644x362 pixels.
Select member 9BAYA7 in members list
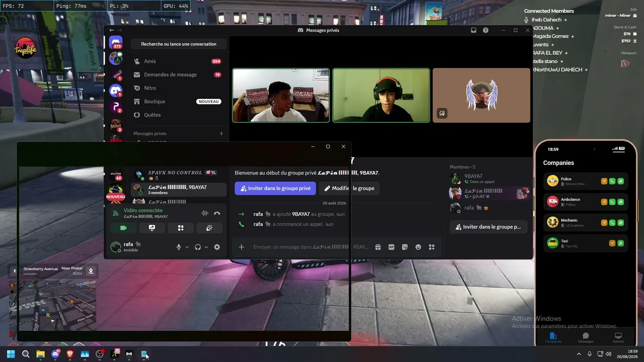489,178
